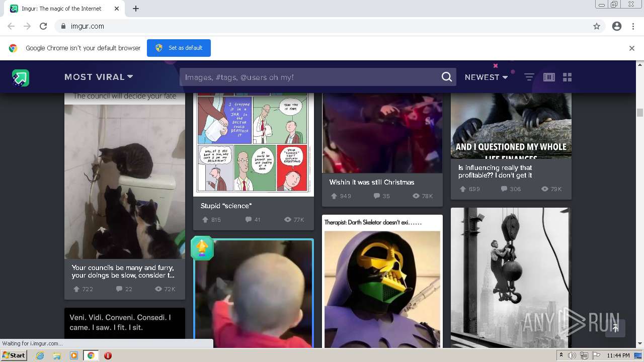Open the Windows Start menu
This screenshot has width=644, height=362.
(x=14, y=355)
